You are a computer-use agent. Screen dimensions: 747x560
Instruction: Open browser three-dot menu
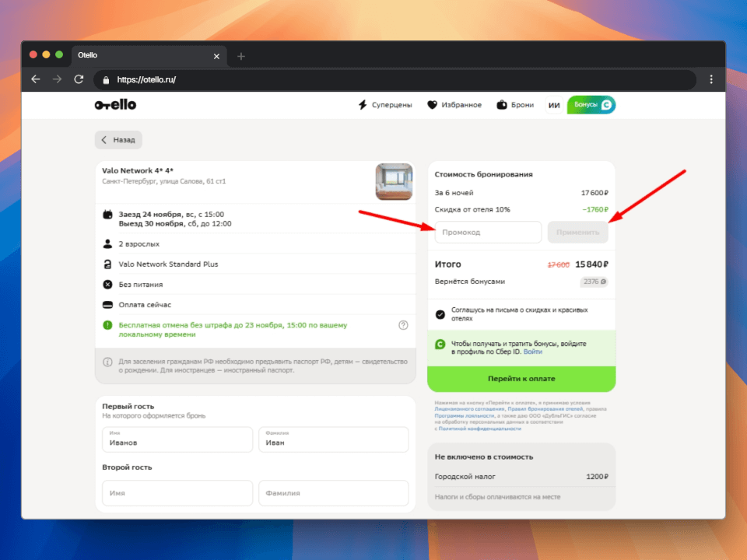711,79
